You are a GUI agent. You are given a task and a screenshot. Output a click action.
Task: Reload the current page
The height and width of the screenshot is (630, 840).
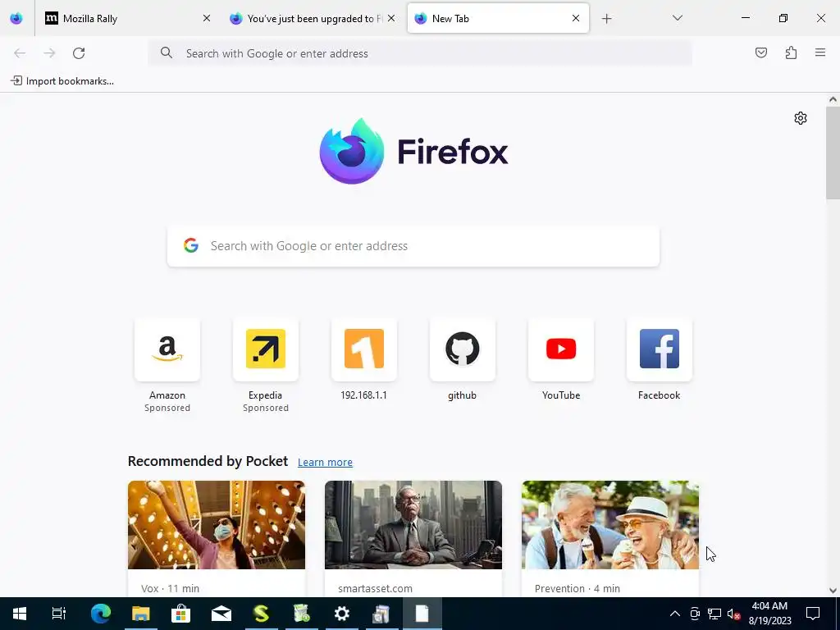[x=79, y=53]
